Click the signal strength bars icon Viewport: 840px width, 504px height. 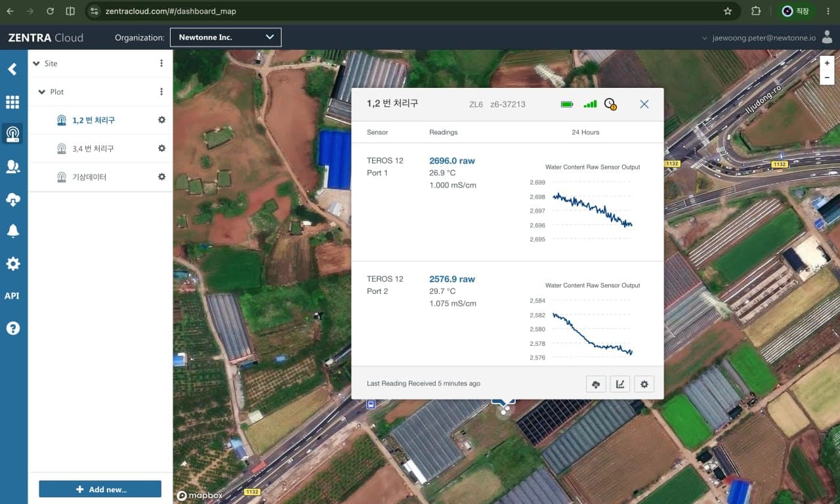tap(590, 104)
